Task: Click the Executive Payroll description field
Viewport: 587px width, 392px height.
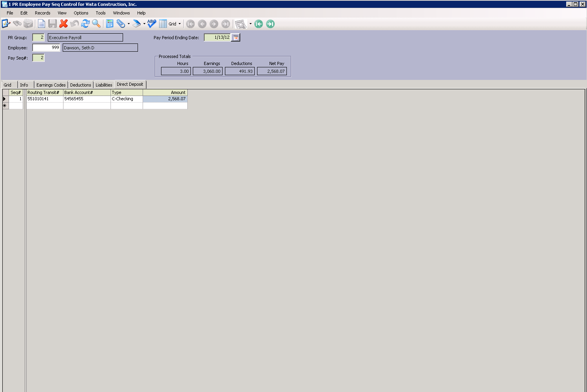Action: (85, 38)
